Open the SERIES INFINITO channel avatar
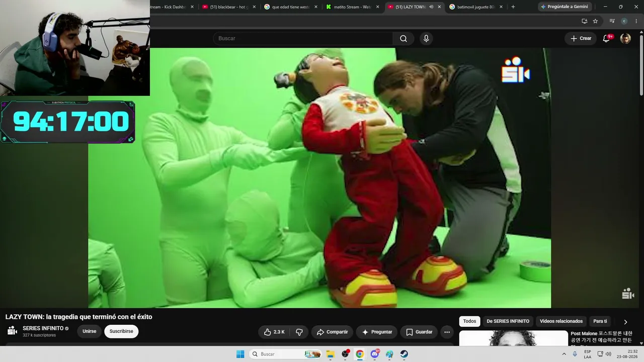The image size is (644, 362). pos(12,331)
